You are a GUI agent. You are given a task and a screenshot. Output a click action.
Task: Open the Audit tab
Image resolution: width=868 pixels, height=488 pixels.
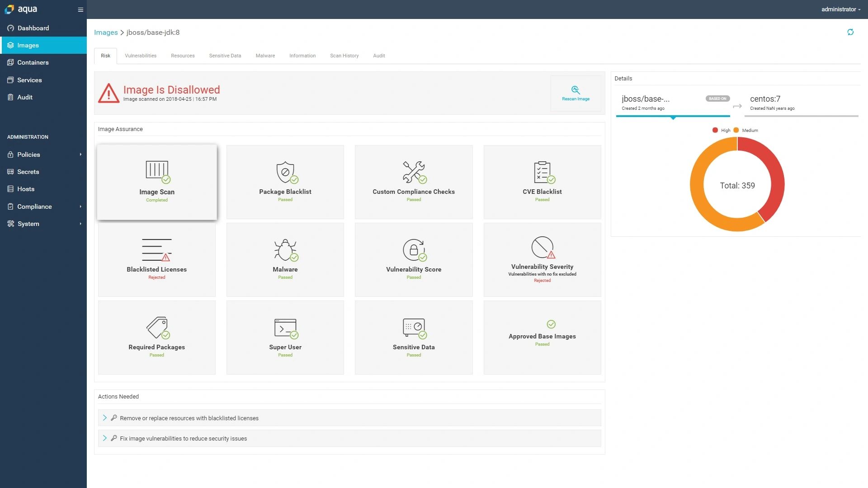[379, 56]
